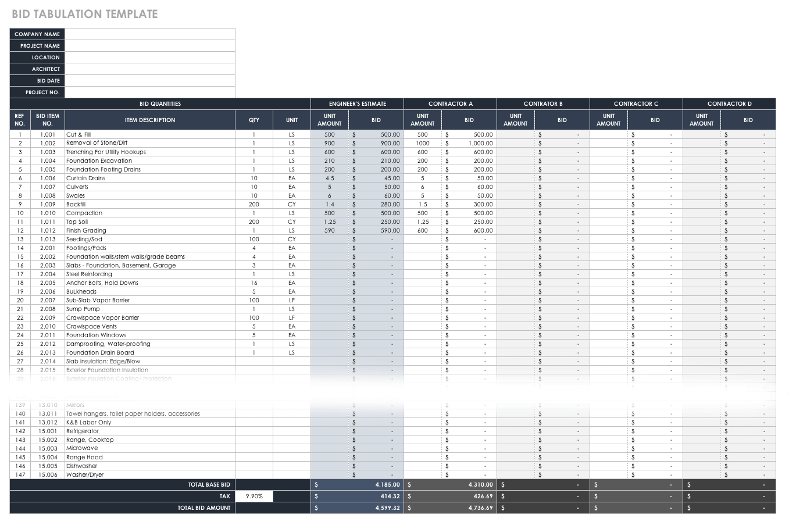
Task: Click the COMPANY NAME input field
Action: click(x=150, y=34)
